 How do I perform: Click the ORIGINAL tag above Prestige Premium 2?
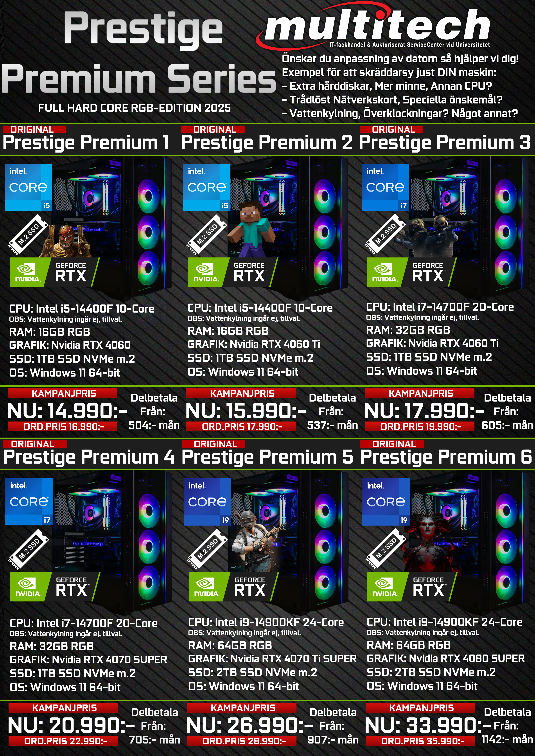(x=213, y=129)
